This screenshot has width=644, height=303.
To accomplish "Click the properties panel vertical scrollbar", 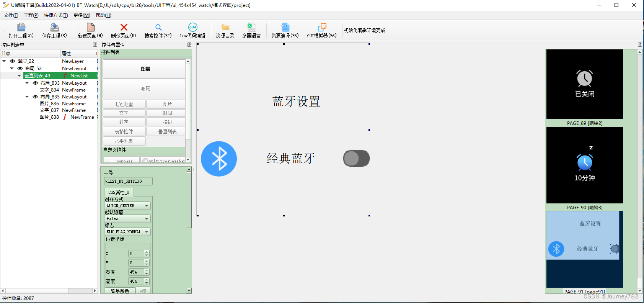I will (189, 200).
